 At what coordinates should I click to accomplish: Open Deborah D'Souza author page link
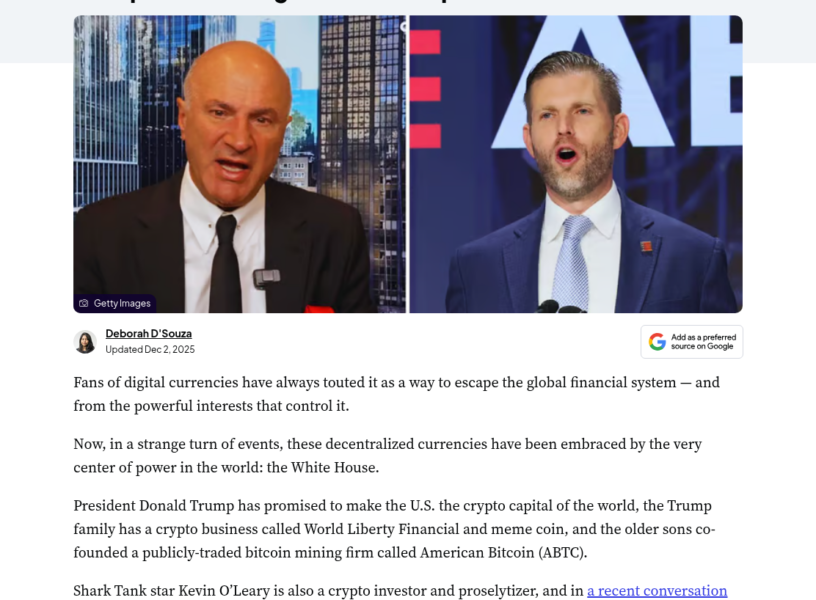pos(148,334)
